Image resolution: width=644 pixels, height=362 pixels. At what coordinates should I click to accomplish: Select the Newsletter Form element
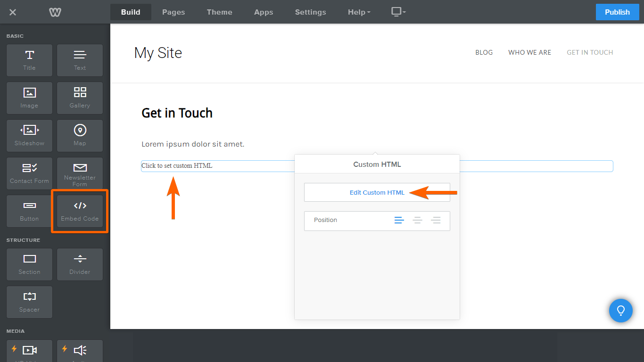80,173
